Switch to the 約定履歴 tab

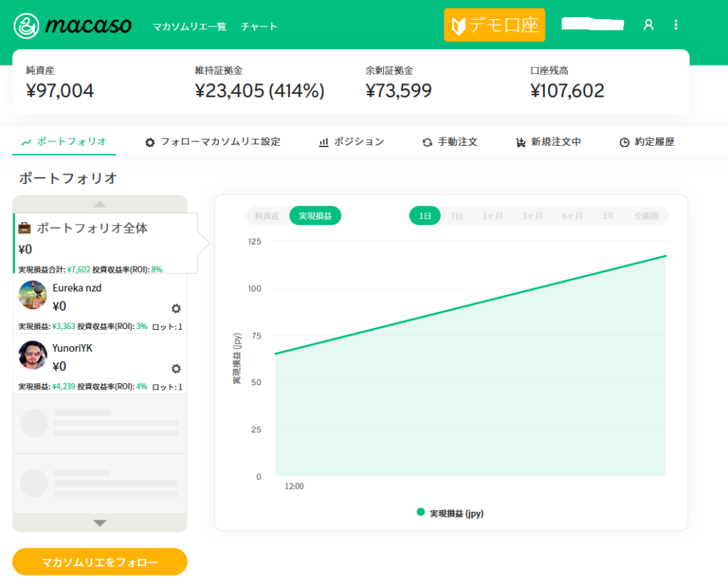tap(646, 142)
